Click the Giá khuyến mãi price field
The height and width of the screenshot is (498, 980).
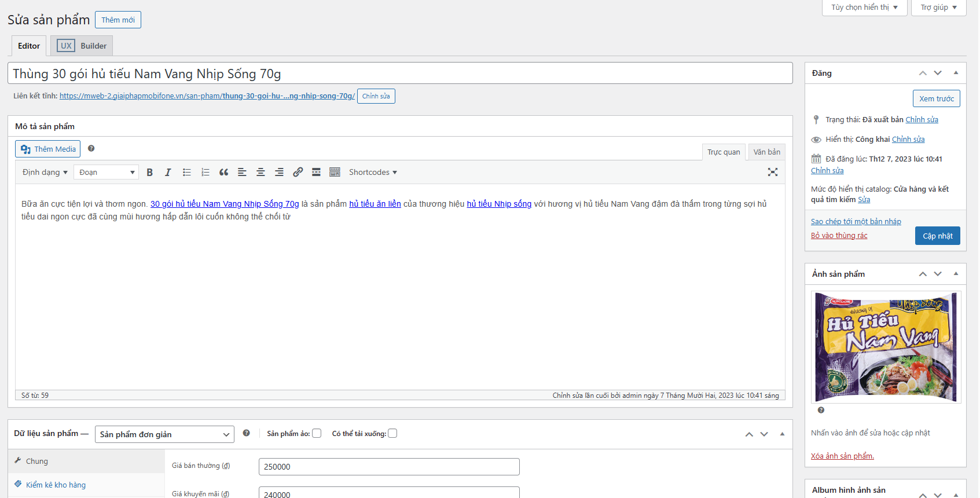(389, 493)
